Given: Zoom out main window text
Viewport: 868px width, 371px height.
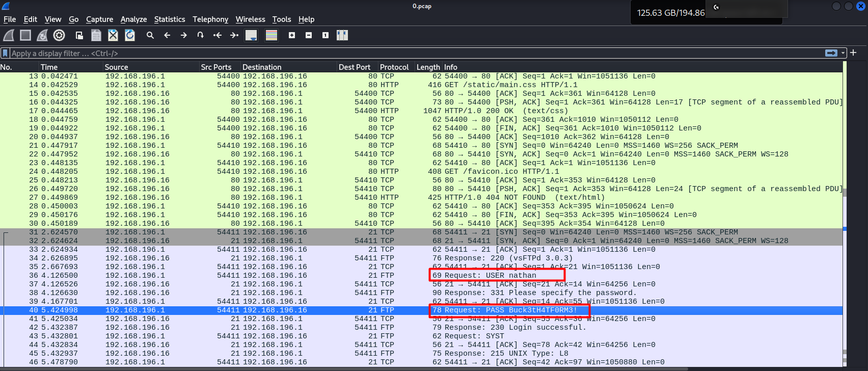Looking at the screenshot, I should click(309, 35).
